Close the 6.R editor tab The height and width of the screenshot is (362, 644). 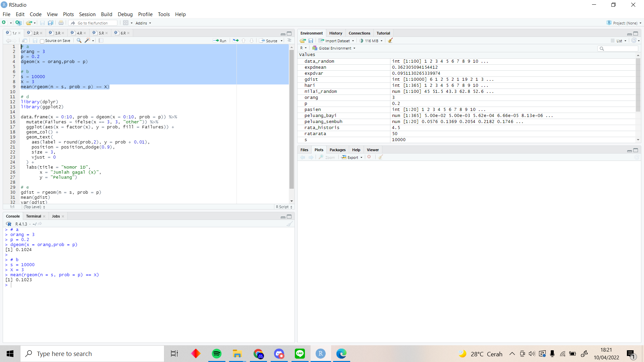(x=128, y=33)
